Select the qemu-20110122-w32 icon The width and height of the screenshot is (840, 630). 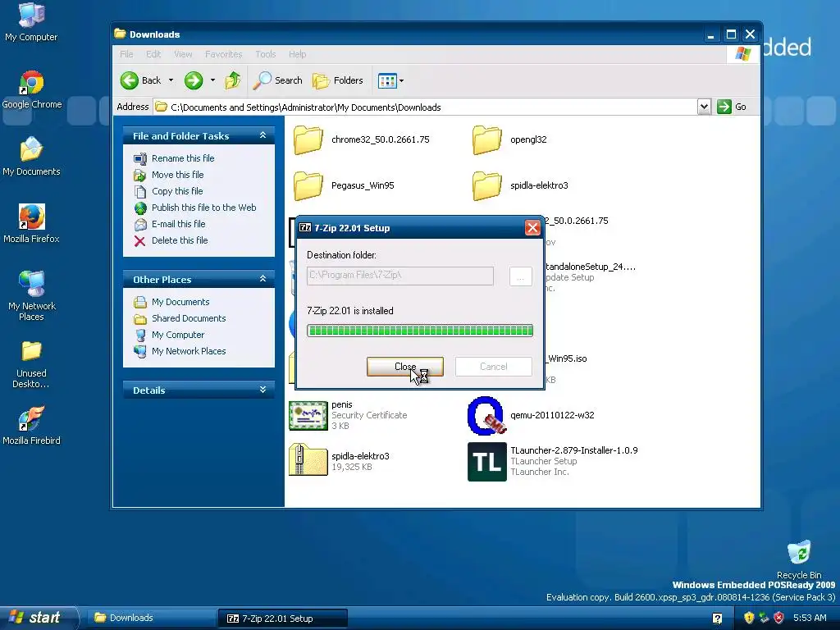[486, 416]
